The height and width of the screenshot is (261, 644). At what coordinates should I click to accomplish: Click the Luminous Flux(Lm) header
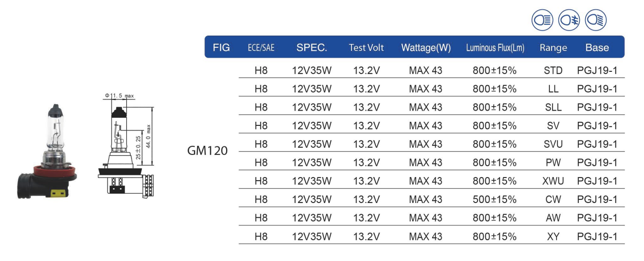pyautogui.click(x=495, y=48)
